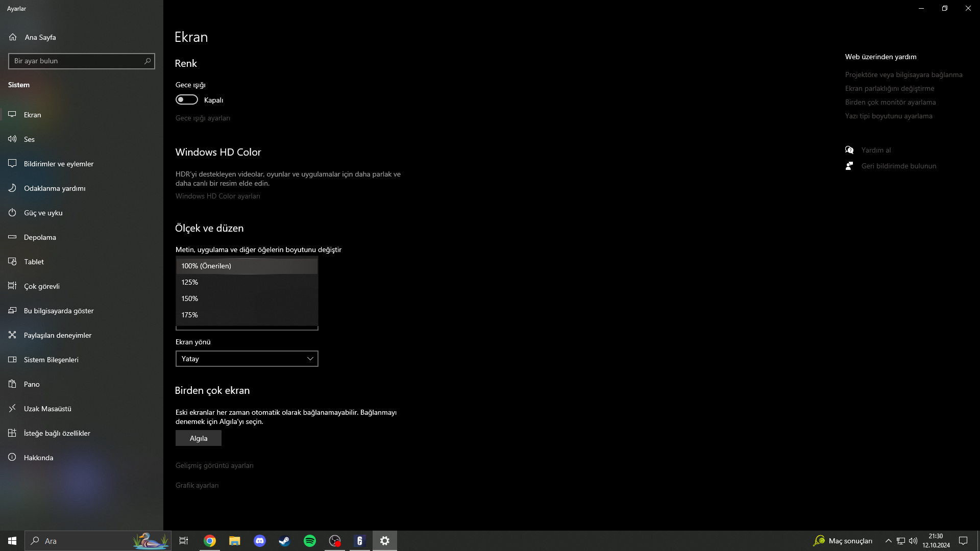The width and height of the screenshot is (980, 551).
Task: Open Ekran yönü Yatay dropdown
Action: click(247, 359)
